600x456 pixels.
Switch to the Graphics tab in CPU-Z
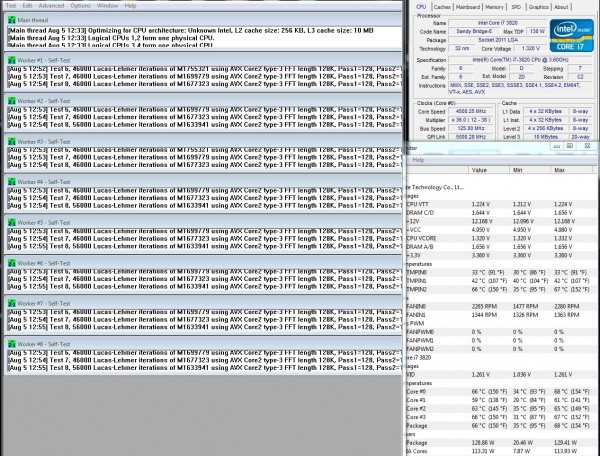point(538,7)
